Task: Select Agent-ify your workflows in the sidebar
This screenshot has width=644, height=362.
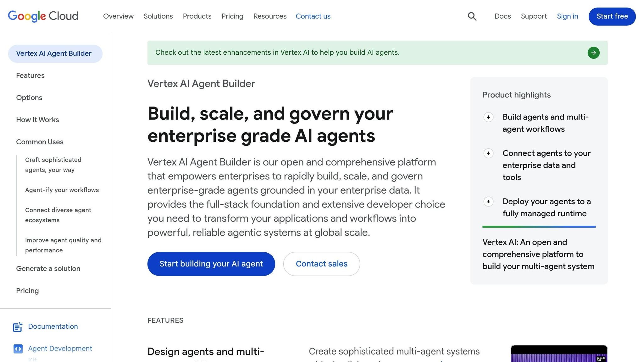Action: point(62,190)
